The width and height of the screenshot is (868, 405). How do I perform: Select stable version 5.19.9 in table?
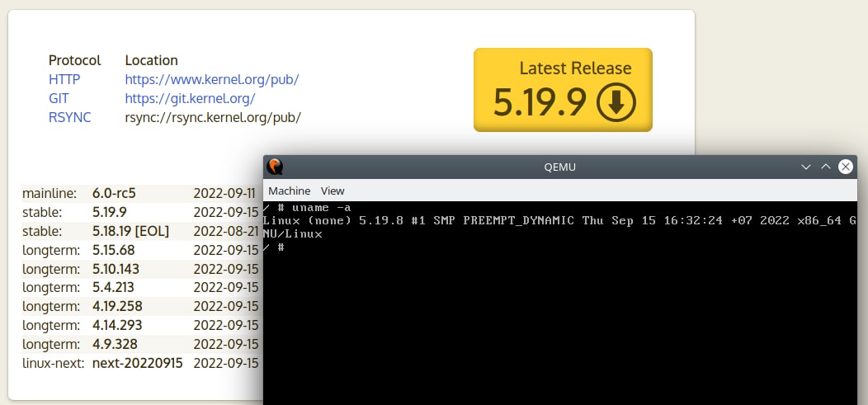coord(110,213)
